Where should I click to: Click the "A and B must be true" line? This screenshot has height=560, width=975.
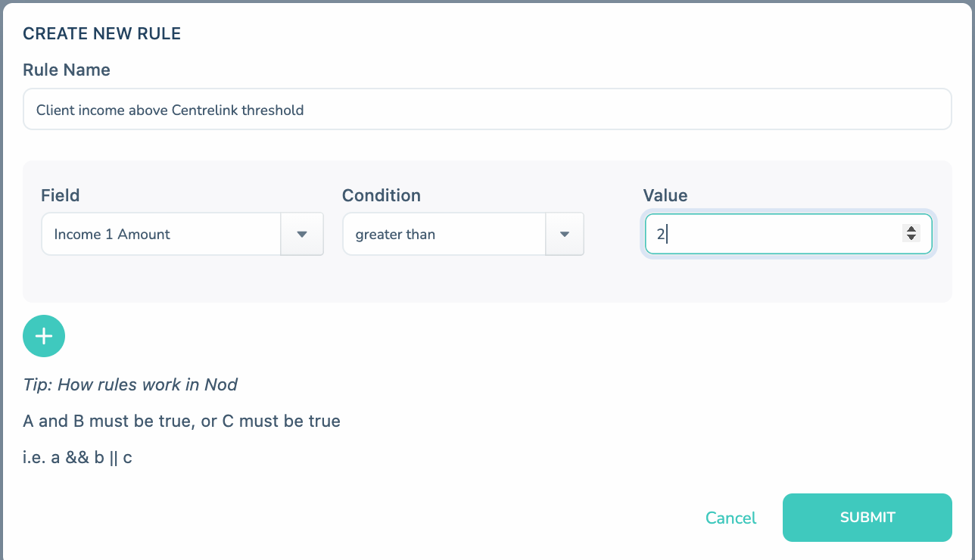108,421
